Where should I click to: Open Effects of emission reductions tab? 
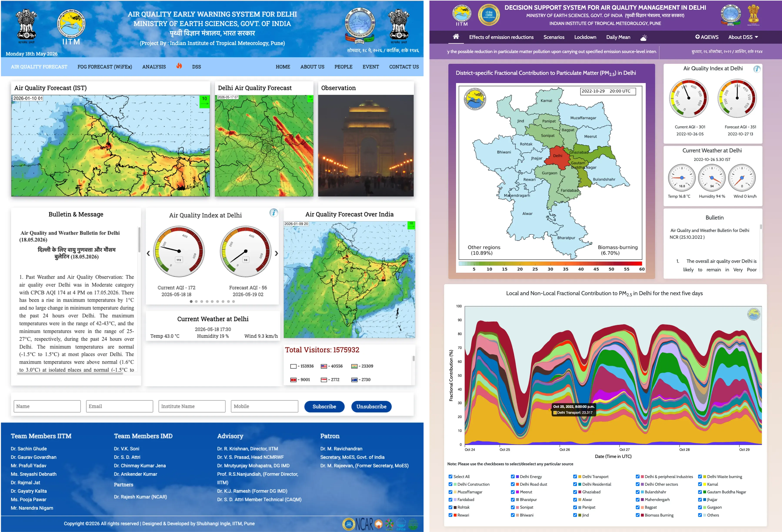pyautogui.click(x=501, y=37)
